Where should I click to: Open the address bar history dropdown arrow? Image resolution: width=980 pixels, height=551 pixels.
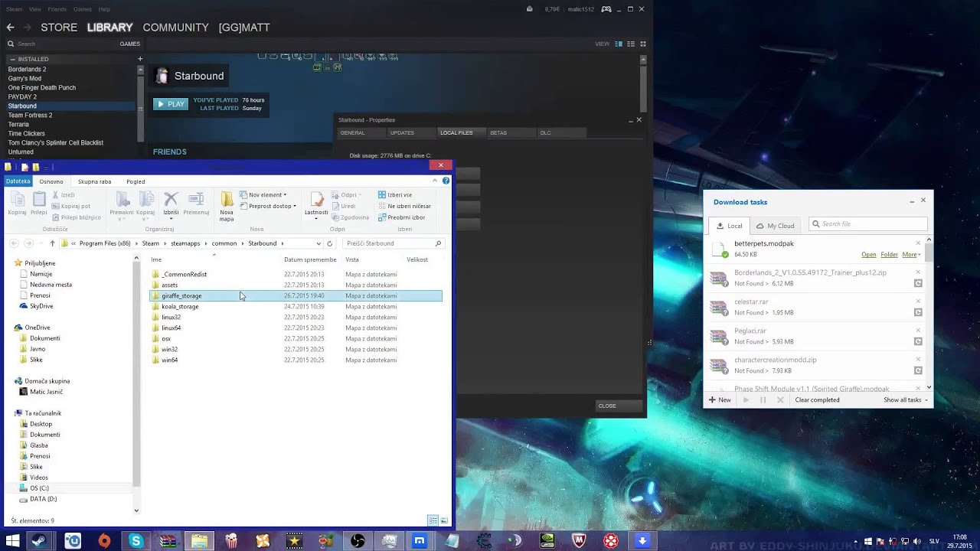pos(318,243)
